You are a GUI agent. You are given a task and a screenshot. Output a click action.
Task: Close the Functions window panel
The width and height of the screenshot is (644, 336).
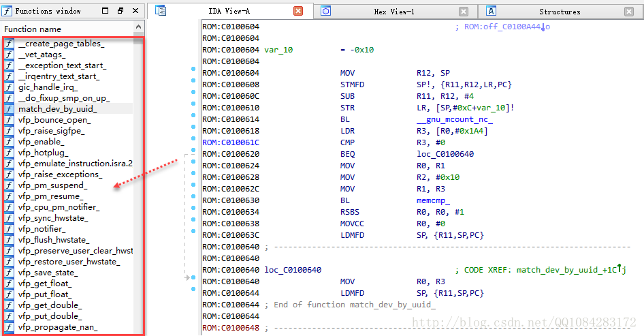135,11
